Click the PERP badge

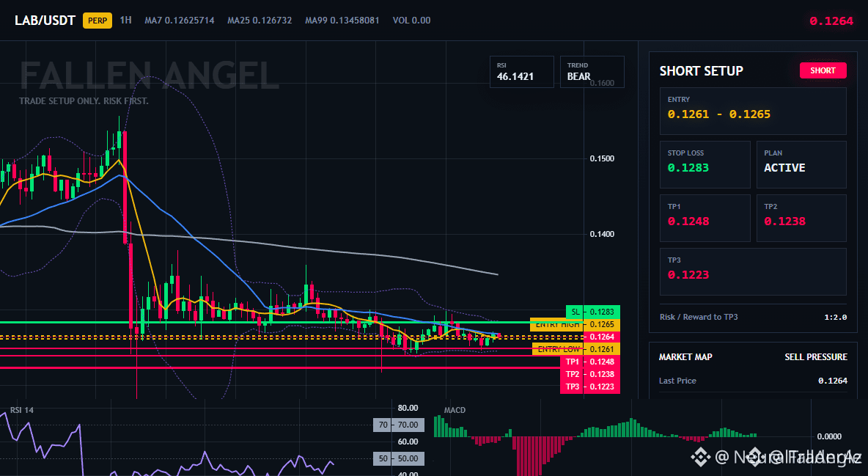pyautogui.click(x=98, y=21)
